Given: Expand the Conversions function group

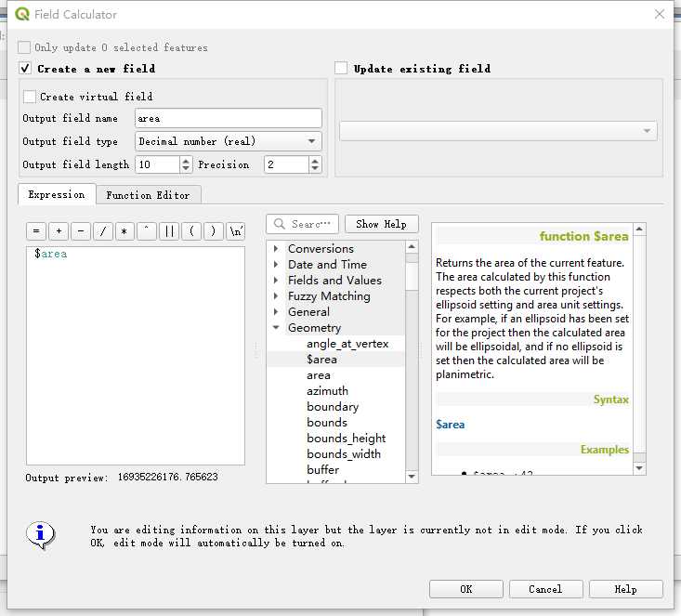Looking at the screenshot, I should (x=276, y=248).
